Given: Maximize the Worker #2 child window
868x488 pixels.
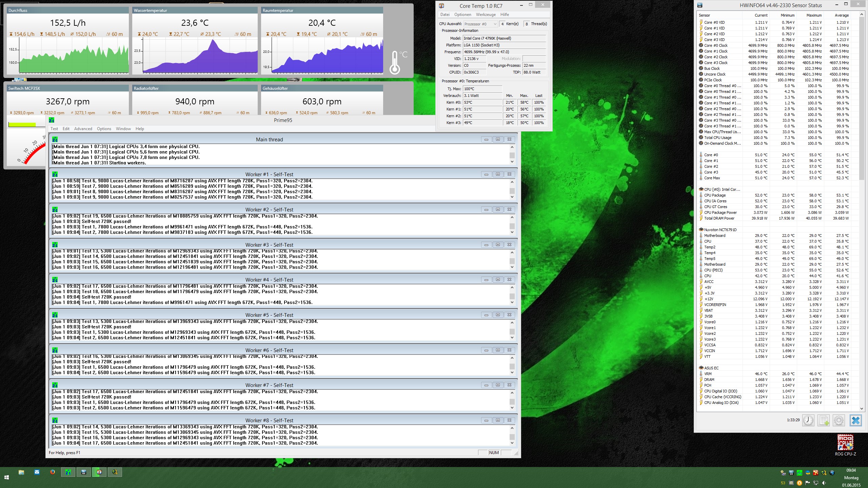Looking at the screenshot, I should (498, 209).
